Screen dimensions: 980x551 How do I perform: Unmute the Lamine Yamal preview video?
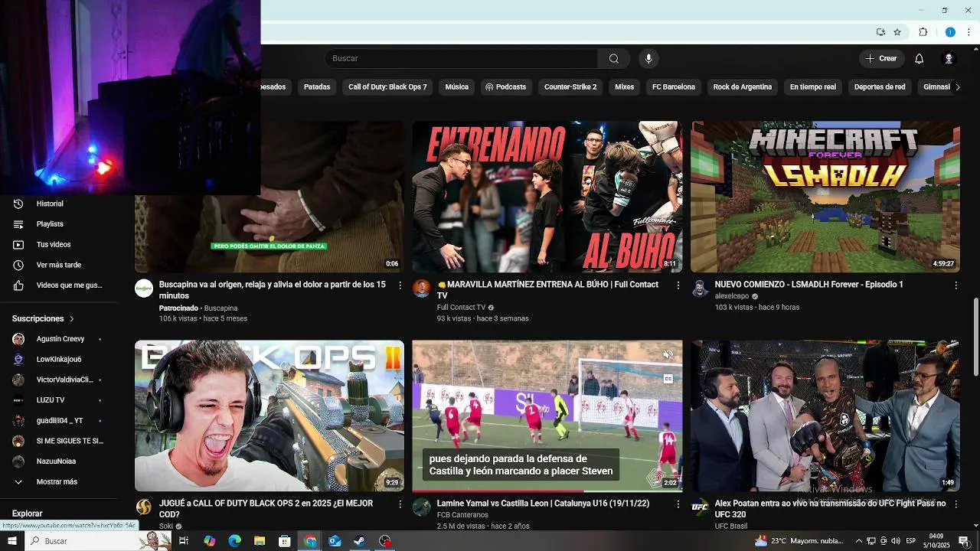[668, 354]
